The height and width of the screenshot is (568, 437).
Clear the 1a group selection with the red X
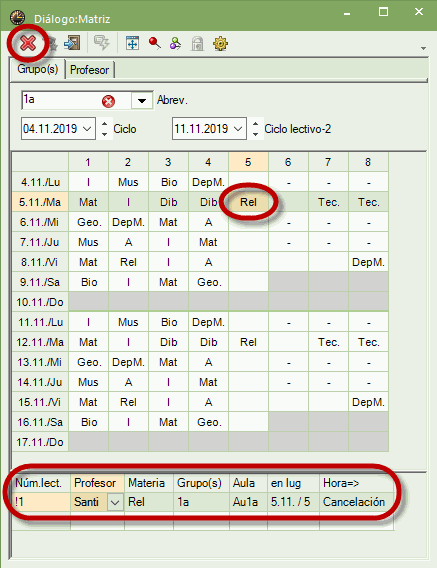pos(108,101)
